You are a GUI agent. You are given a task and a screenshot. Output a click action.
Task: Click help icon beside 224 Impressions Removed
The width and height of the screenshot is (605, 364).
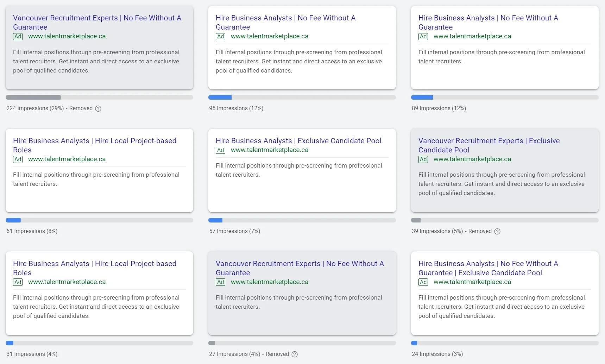tap(98, 108)
